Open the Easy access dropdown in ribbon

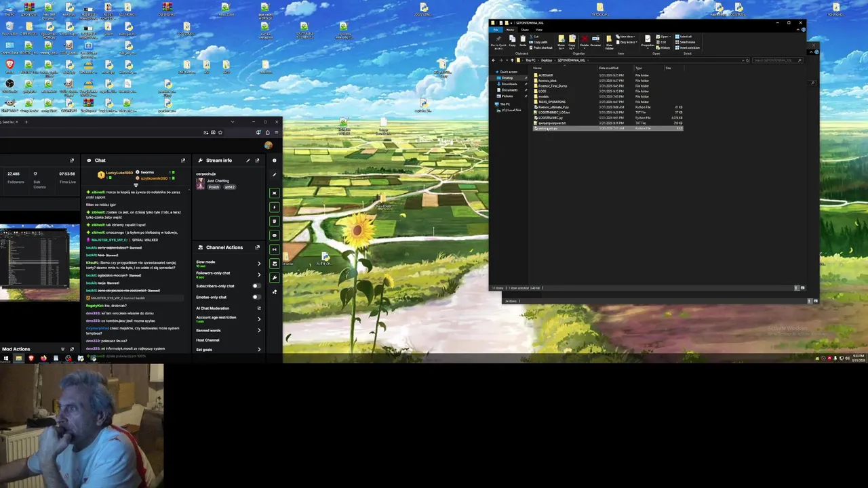coord(625,42)
